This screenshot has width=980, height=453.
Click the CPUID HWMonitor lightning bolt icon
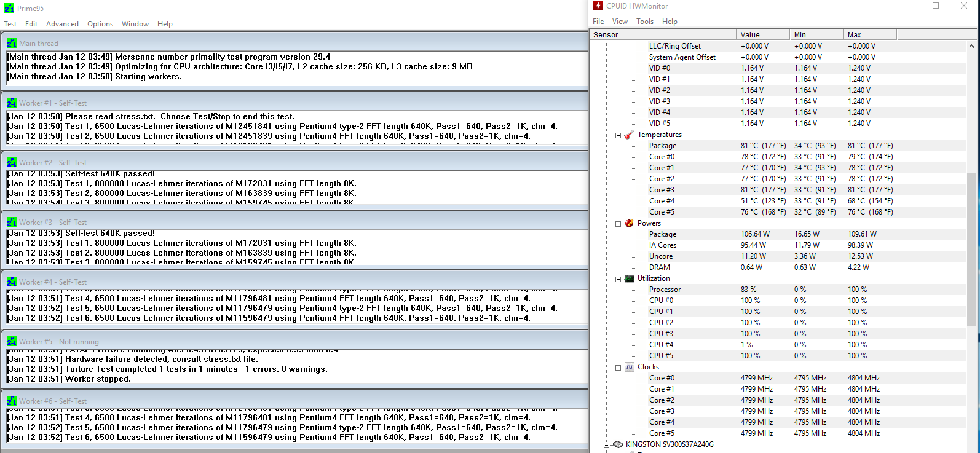coord(598,6)
